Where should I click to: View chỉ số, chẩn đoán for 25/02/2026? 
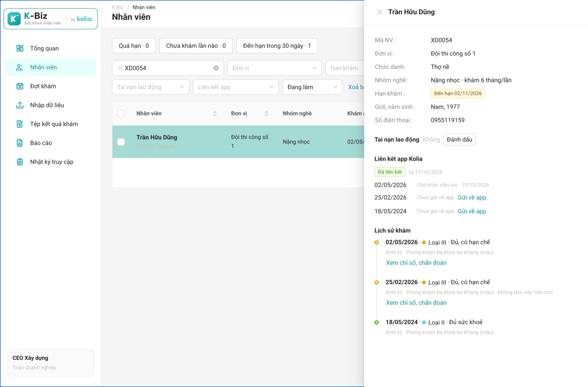[x=416, y=303]
